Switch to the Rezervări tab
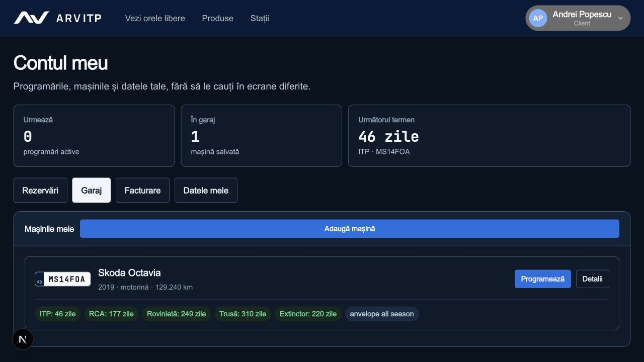 coord(40,190)
